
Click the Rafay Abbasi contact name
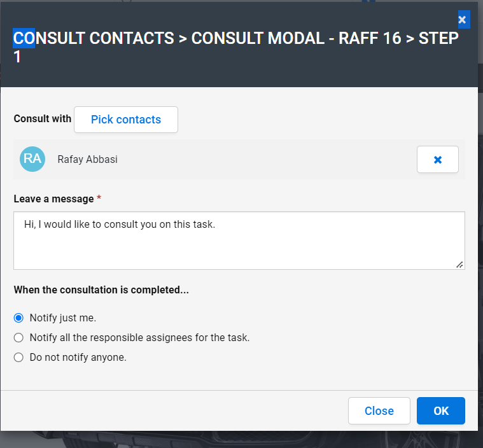tap(87, 159)
